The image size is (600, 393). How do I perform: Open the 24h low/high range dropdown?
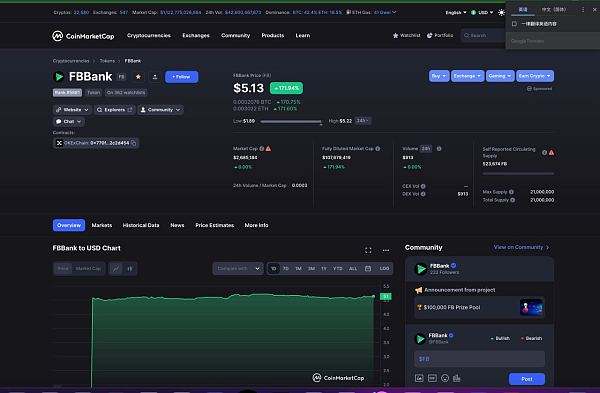tap(362, 121)
